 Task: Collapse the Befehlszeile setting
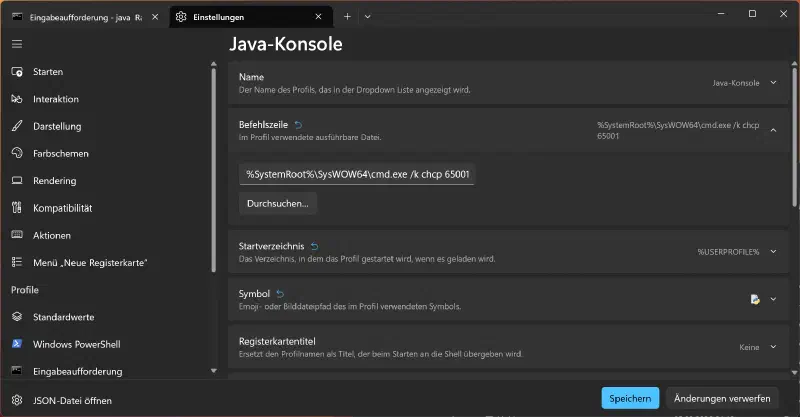(773, 130)
